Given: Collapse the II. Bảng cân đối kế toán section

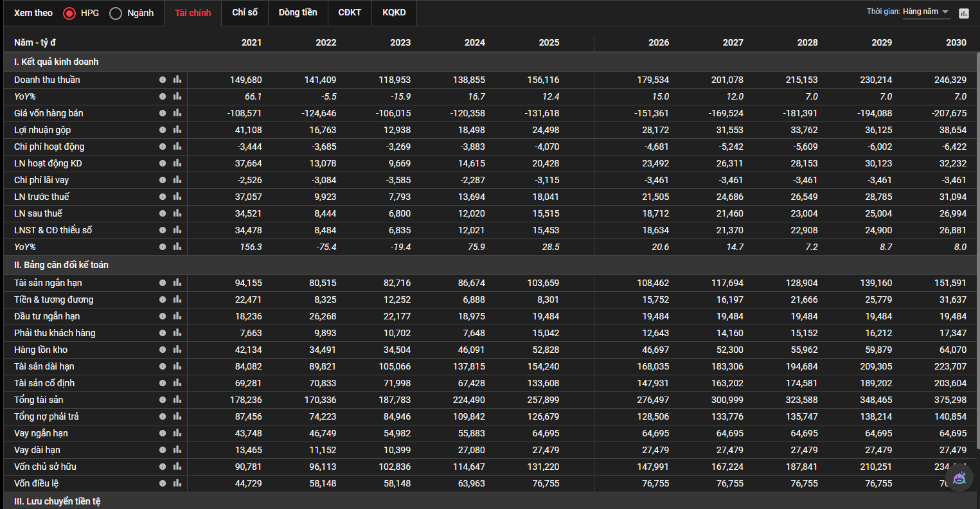Looking at the screenshot, I should pos(61,265).
